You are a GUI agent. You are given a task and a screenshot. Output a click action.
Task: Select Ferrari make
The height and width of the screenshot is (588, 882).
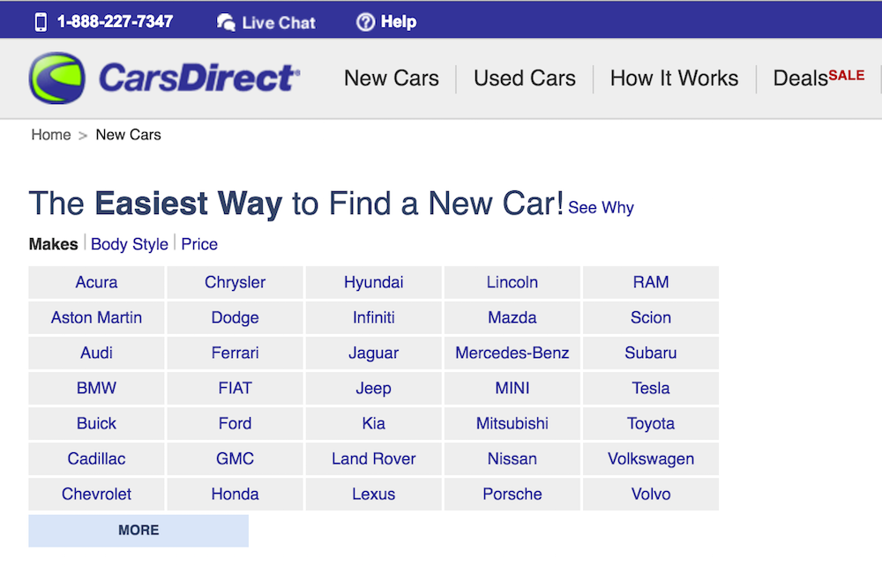(235, 353)
